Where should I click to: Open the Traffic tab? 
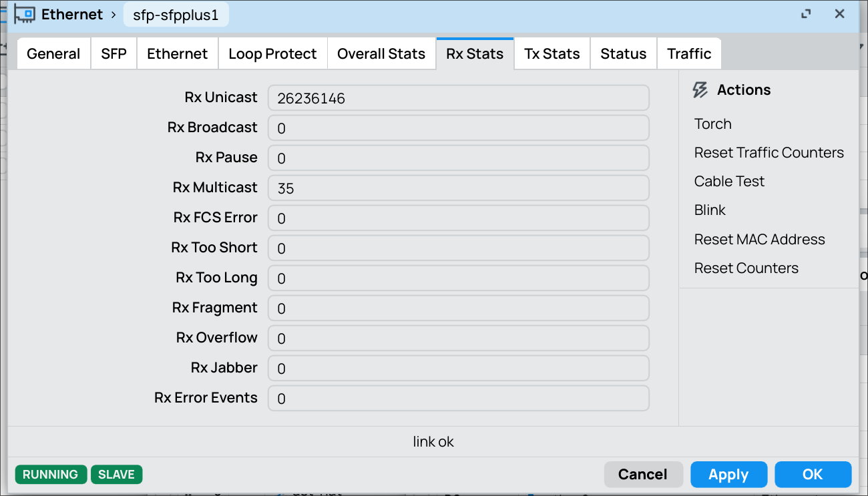click(689, 54)
